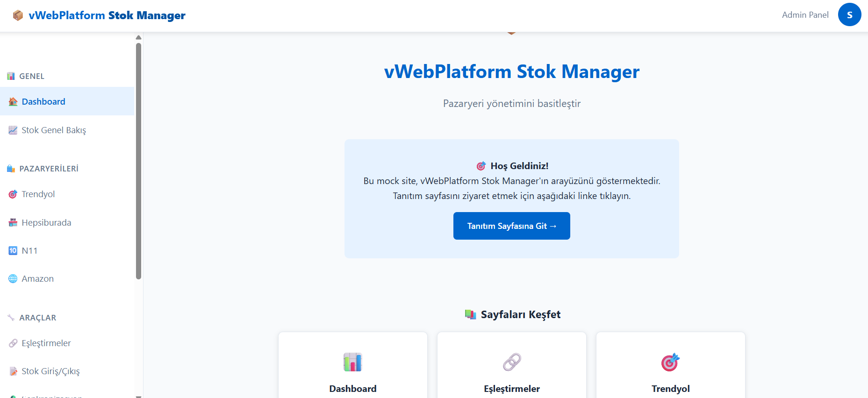The height and width of the screenshot is (398, 868).
Task: Click the package box logo icon in header
Action: [18, 15]
